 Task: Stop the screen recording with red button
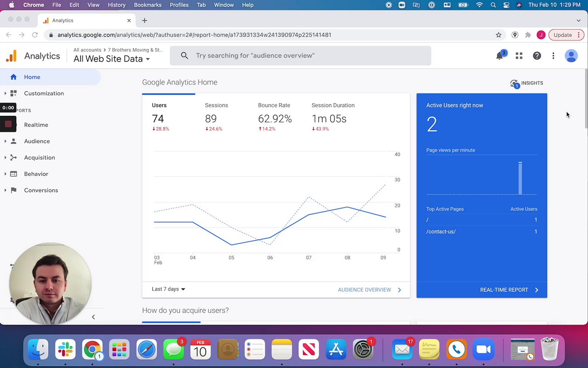tap(8, 124)
